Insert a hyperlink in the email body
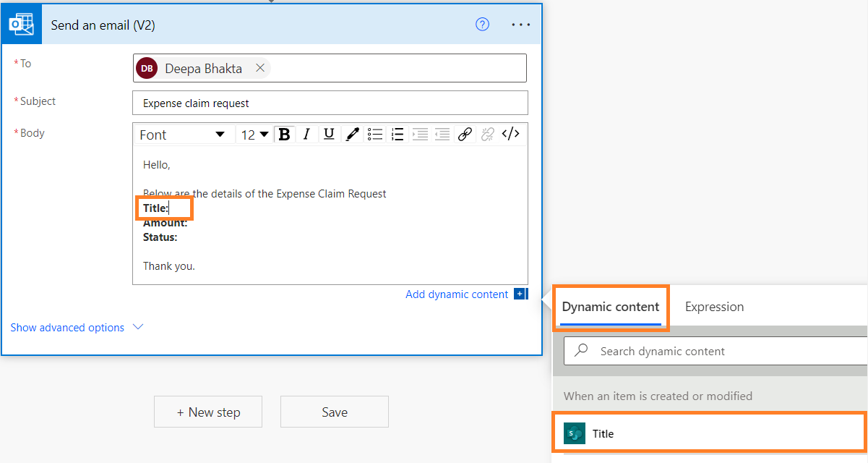 click(x=464, y=134)
